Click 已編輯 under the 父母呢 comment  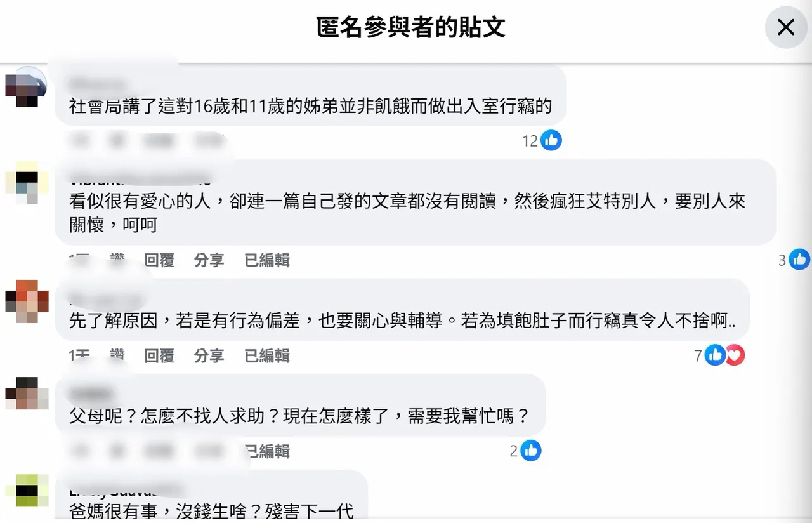point(267,451)
